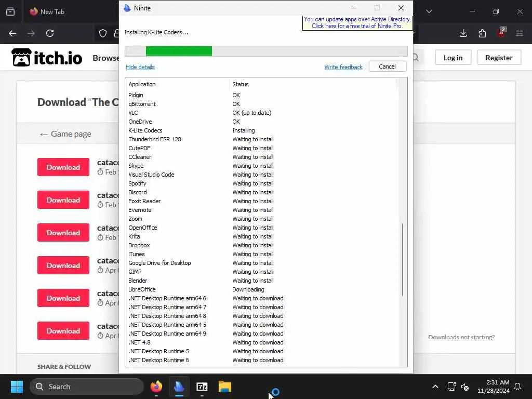Image resolution: width=532 pixels, height=399 pixels.
Task: Open the Firefox list all tabs dropdown
Action: [429, 11]
